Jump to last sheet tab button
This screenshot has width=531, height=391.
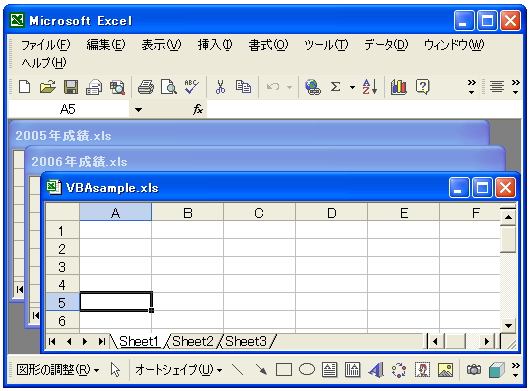(102, 341)
